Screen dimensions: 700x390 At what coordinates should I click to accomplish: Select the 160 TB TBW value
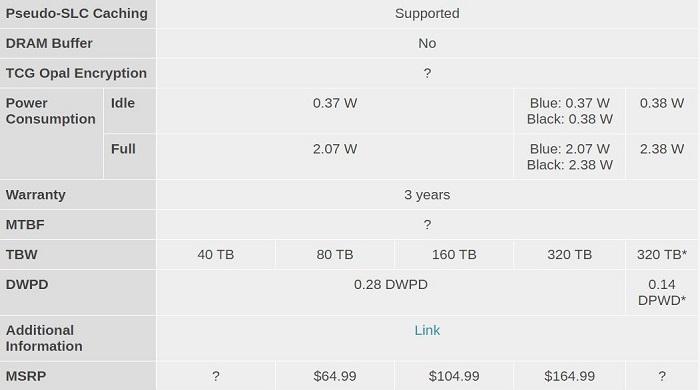coord(454,255)
